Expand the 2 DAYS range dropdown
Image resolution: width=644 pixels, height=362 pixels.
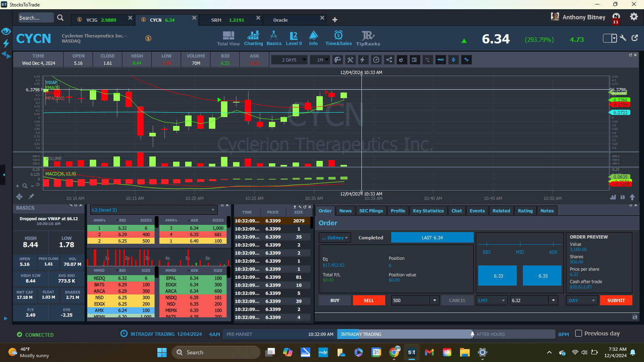(x=289, y=60)
